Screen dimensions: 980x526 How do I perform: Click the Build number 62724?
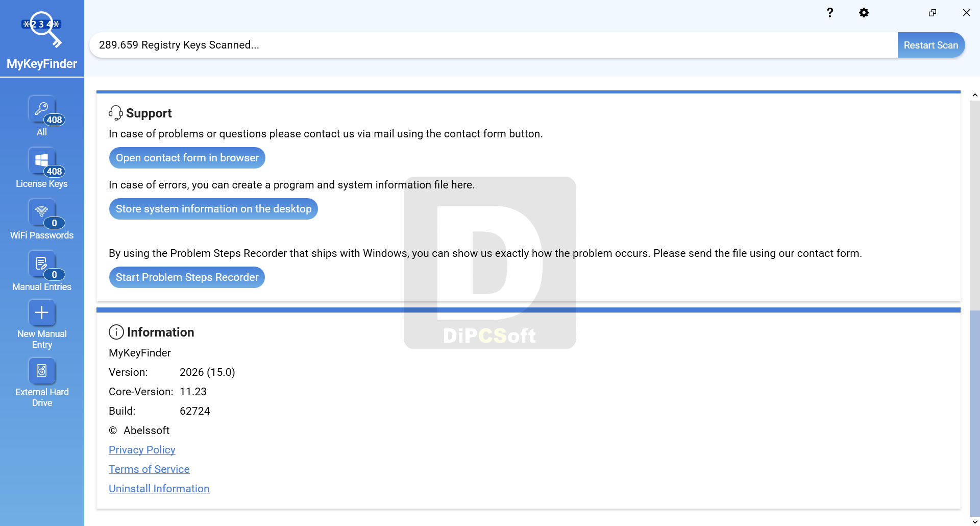[x=195, y=411]
